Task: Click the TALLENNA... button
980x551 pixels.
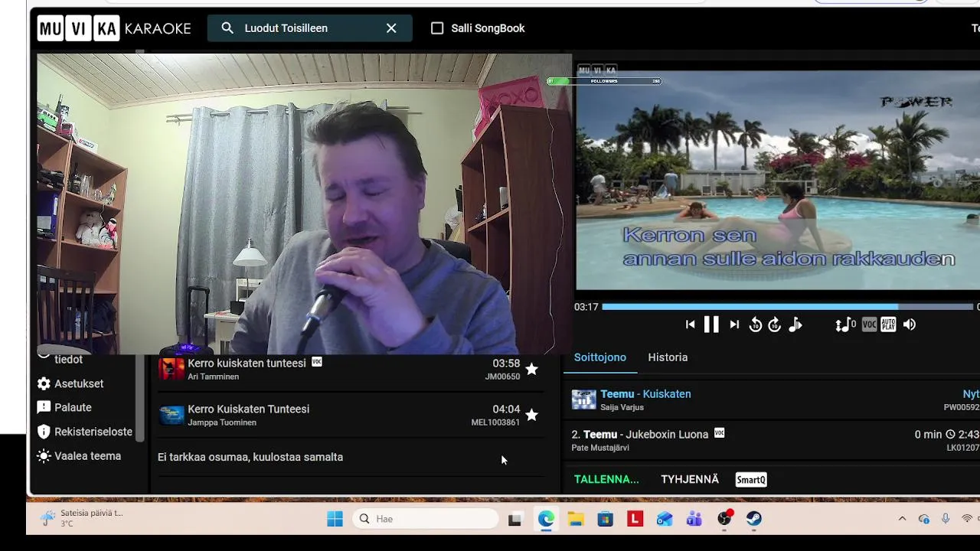Action: [x=606, y=480]
